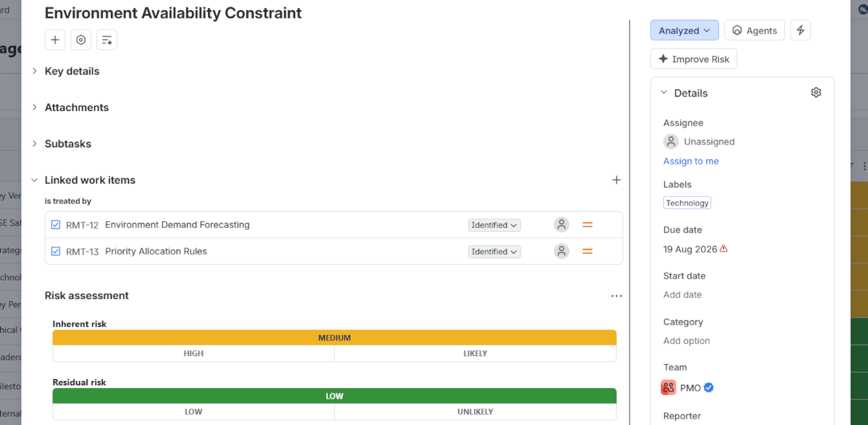This screenshot has width=868, height=425.
Task: Open Details panel settings gear
Action: (816, 93)
